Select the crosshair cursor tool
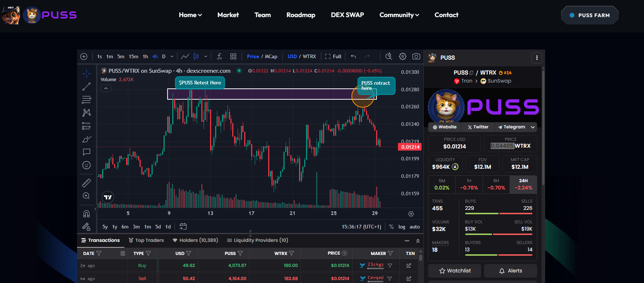Viewport: 644px width, 283px height. click(x=86, y=73)
